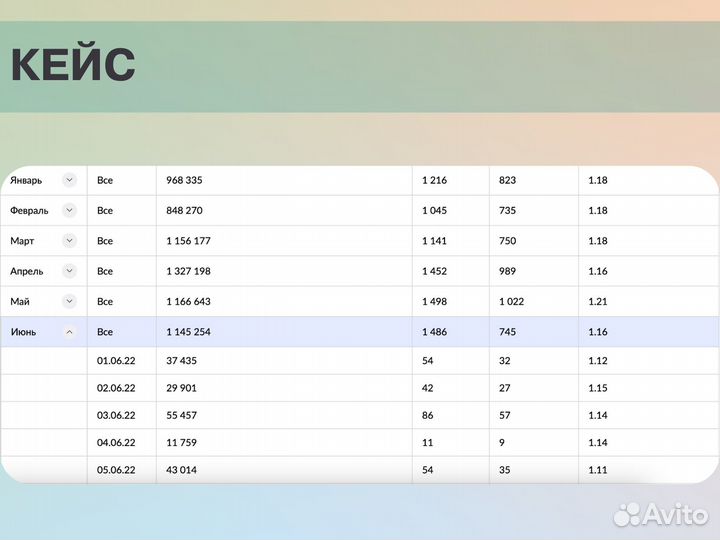This screenshot has width=720, height=540.
Task: Expand the Апрель month chevron
Action: [x=69, y=271]
